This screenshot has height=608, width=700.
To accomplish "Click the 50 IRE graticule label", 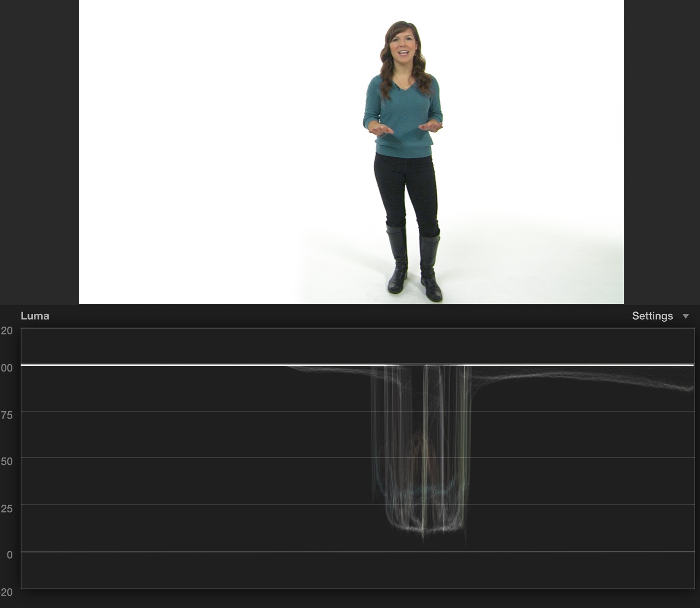I will point(8,461).
